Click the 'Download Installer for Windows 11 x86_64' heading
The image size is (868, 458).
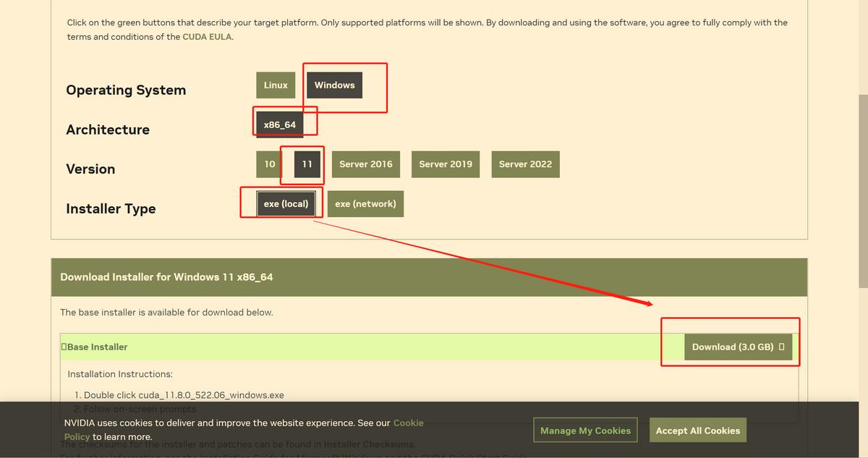point(166,277)
